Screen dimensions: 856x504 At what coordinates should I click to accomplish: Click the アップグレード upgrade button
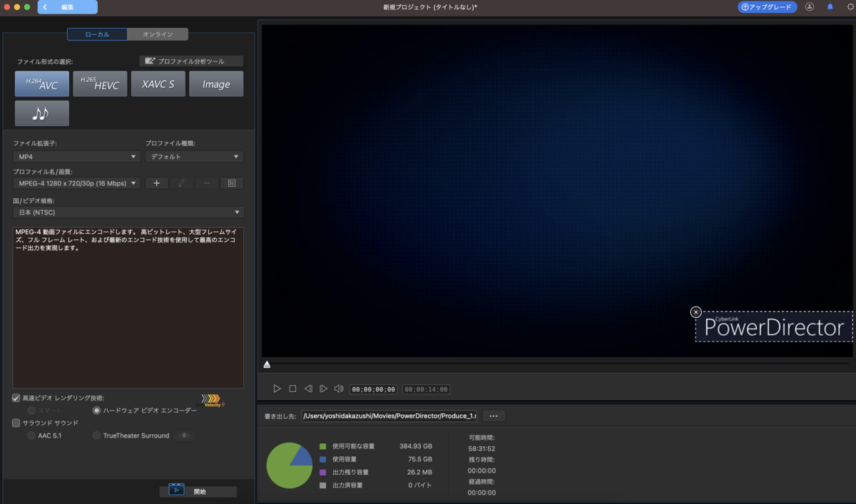click(768, 7)
